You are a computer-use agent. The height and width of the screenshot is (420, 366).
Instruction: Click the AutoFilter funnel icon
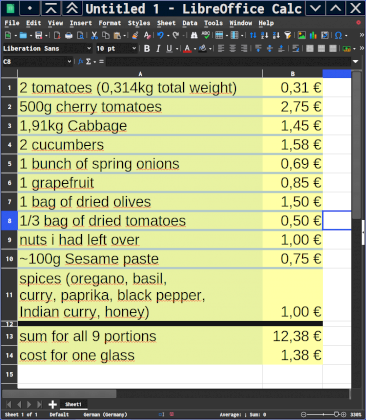(288, 35)
